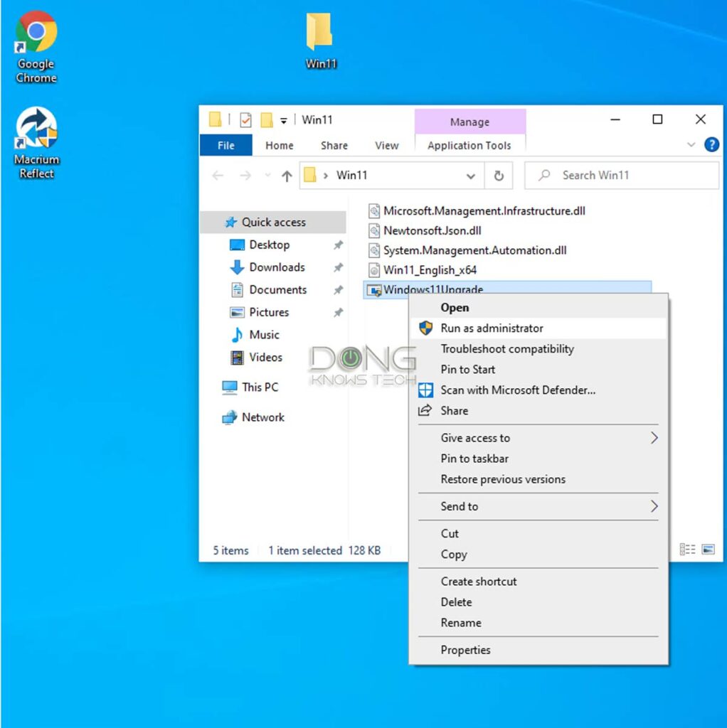Go up one folder level

point(287,176)
